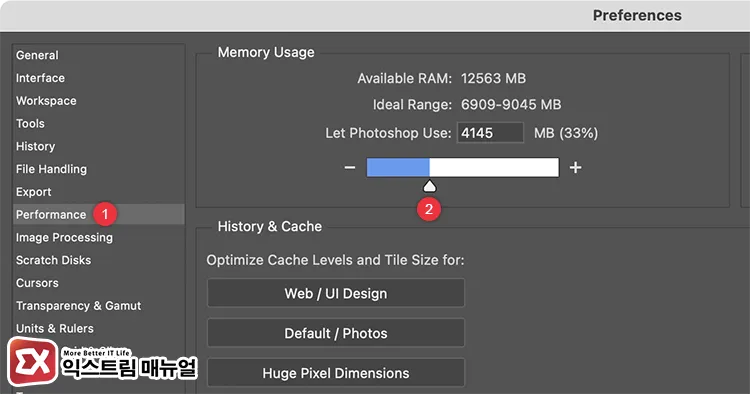The image size is (750, 394).
Task: Click the memory usage slider bar
Action: pyautogui.click(x=463, y=167)
